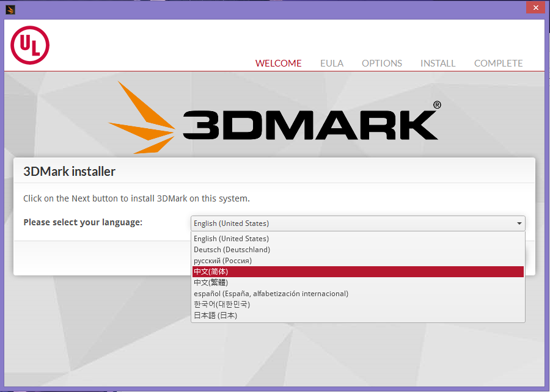
Task: Select español (España) language option
Action: point(271,294)
